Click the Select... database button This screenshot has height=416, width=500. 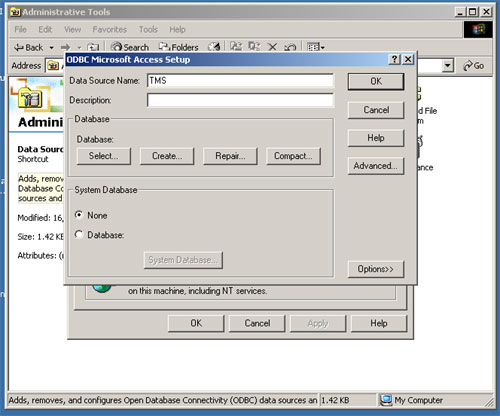(x=104, y=156)
